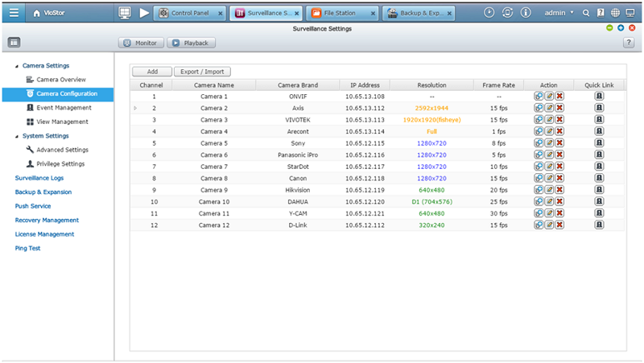The height and width of the screenshot is (363, 644).
Task: Click the globe language icon
Action: pos(615,13)
